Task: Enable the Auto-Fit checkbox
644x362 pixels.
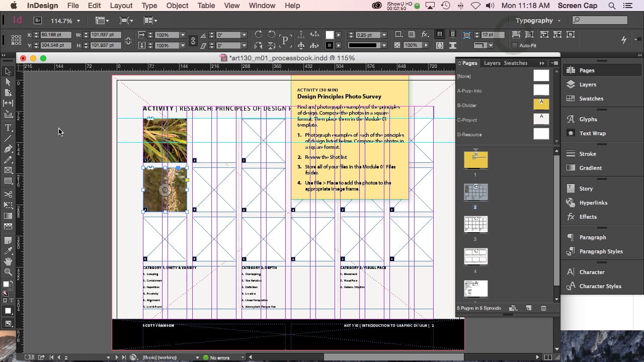Action: point(514,45)
